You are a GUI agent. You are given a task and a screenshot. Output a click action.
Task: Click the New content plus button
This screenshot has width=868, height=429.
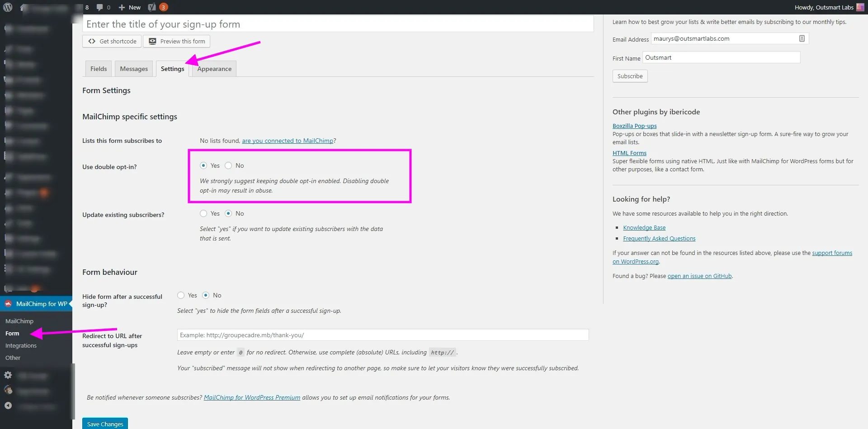point(129,7)
